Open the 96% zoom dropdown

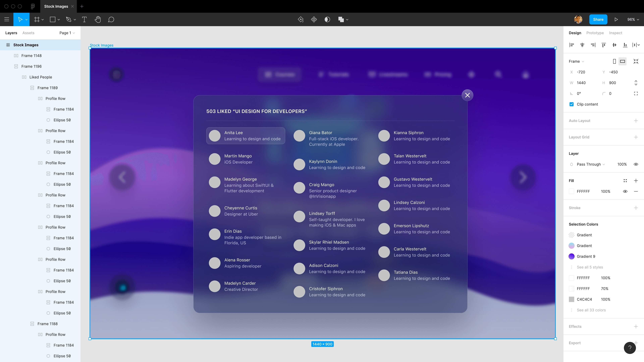[633, 19]
